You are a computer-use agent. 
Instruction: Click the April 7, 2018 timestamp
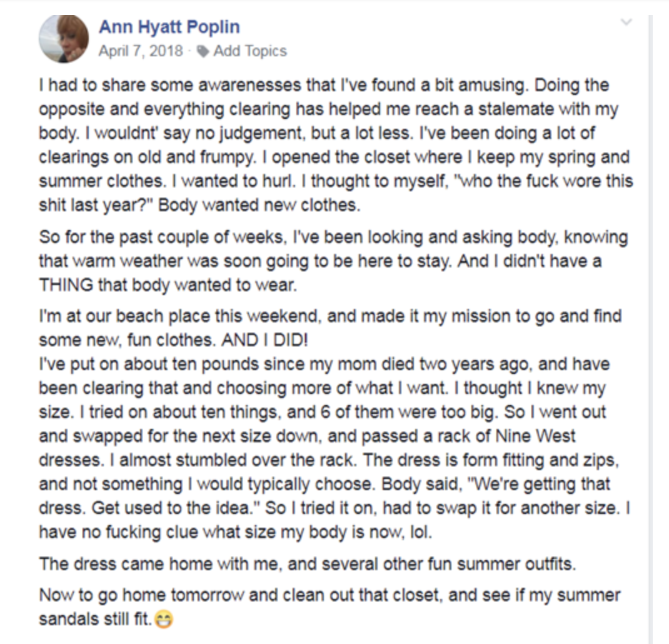[x=141, y=51]
